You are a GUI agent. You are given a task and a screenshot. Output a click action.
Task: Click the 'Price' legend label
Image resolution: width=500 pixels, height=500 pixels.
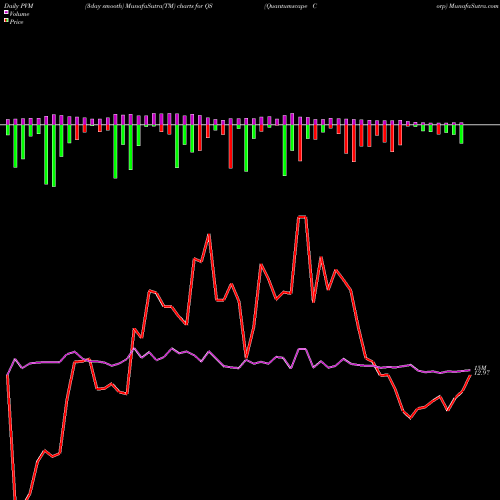[x=16, y=22]
